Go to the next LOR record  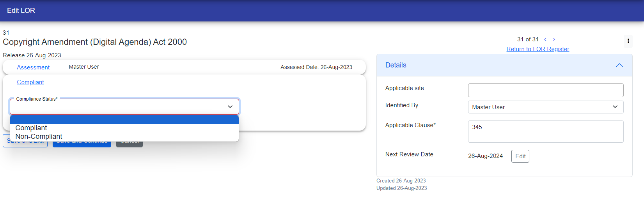click(554, 39)
